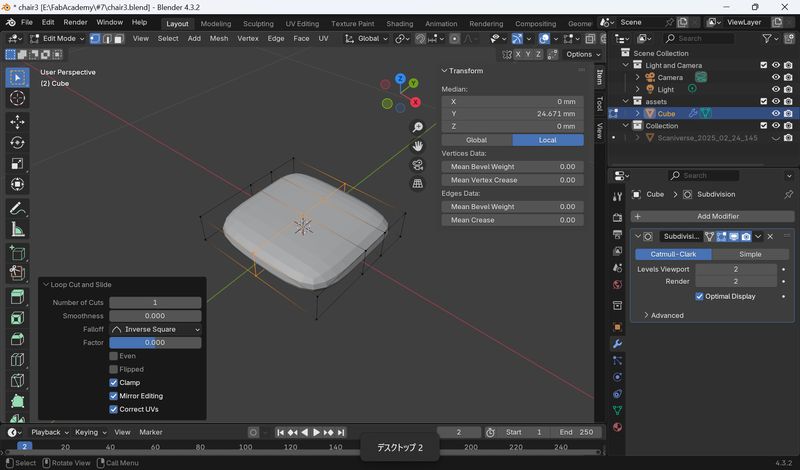Open the Render menu
Viewport: 800px width, 470px height.
pyautogui.click(x=75, y=22)
